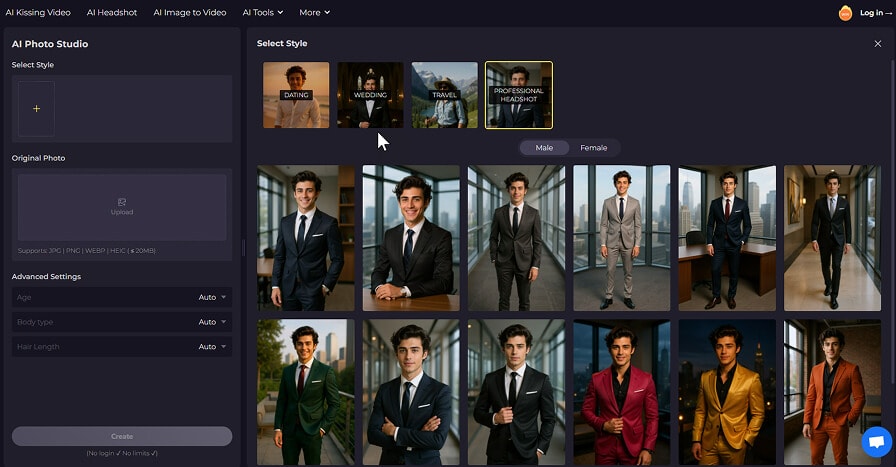Go to AI Kissing Video tab
The image size is (896, 467).
pos(38,13)
